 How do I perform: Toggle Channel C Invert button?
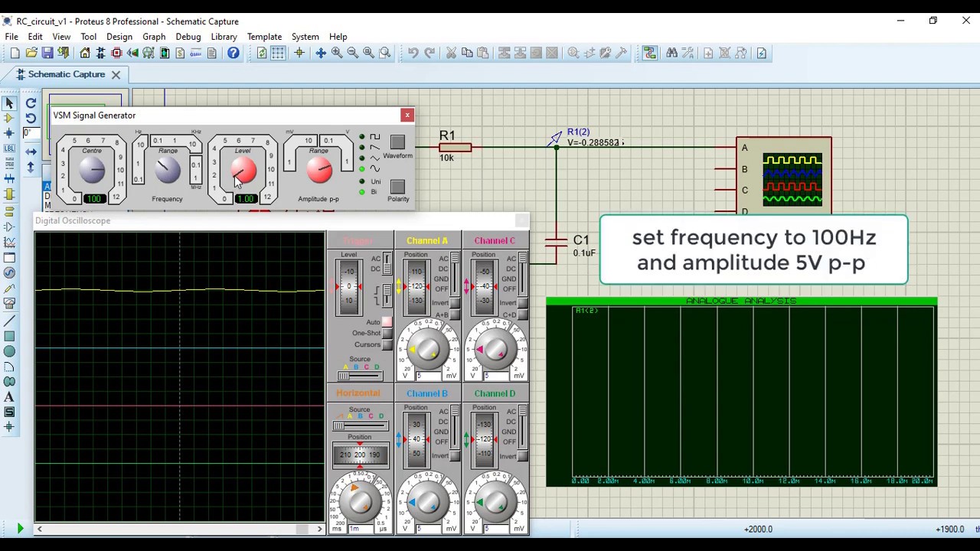(x=522, y=303)
